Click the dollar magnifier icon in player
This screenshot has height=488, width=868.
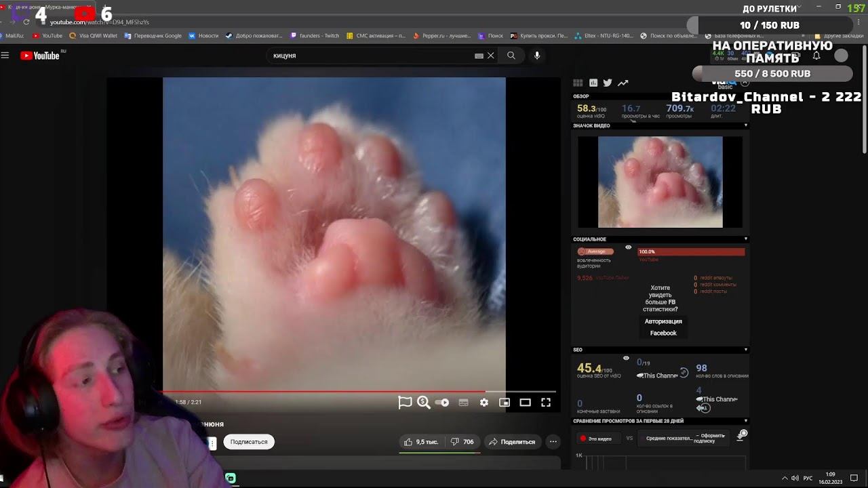pos(424,403)
